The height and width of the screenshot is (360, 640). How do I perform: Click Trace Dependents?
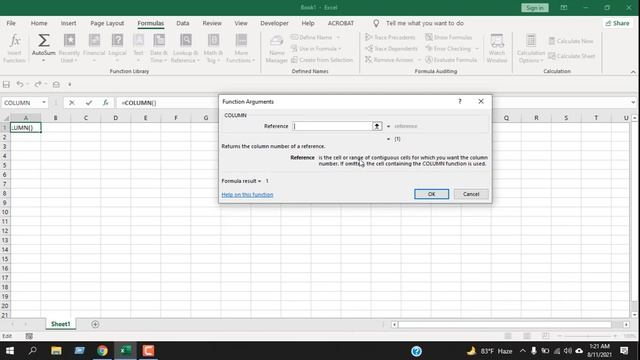pos(391,49)
